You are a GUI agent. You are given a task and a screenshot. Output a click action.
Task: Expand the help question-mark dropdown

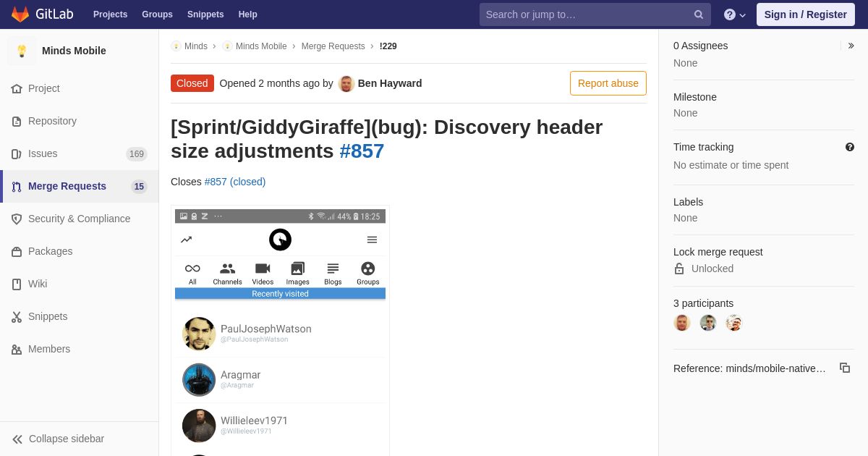[735, 14]
